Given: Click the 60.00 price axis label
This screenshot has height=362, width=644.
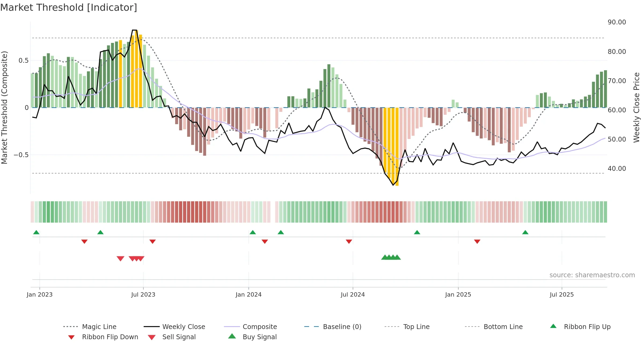Looking at the screenshot, I should click(617, 110).
